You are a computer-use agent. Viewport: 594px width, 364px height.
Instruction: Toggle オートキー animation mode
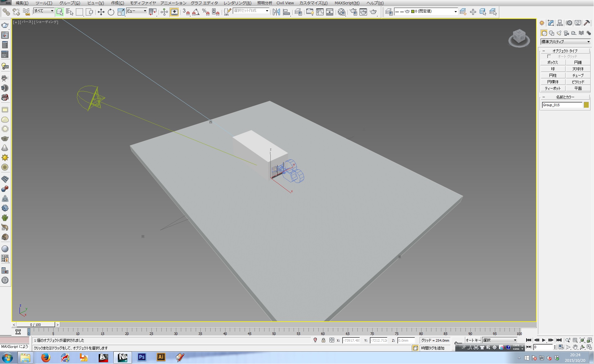point(473,340)
